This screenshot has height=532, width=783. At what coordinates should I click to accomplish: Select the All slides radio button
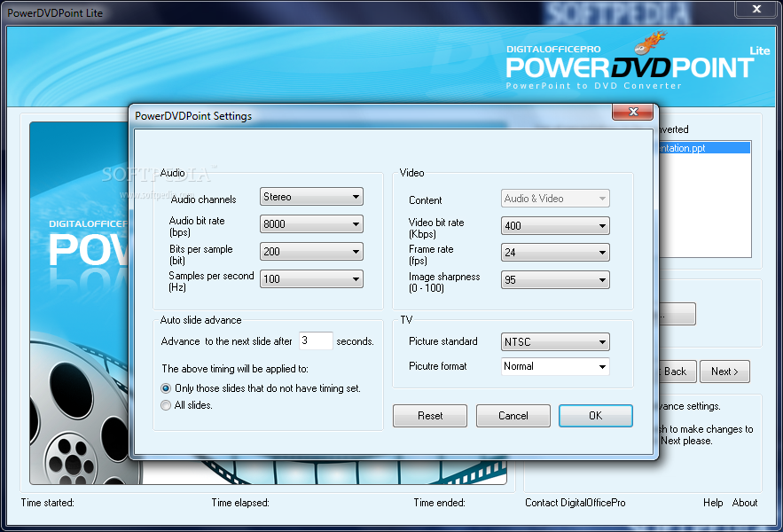(166, 405)
